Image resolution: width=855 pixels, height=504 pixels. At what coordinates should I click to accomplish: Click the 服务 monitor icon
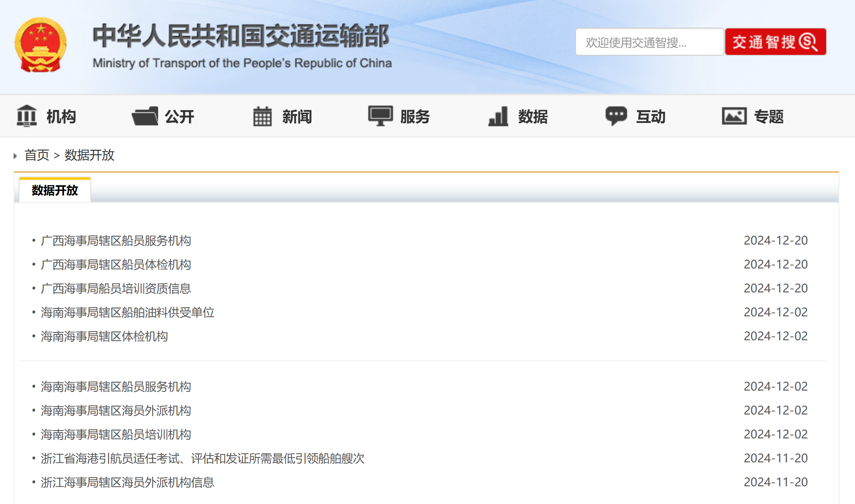pos(380,116)
